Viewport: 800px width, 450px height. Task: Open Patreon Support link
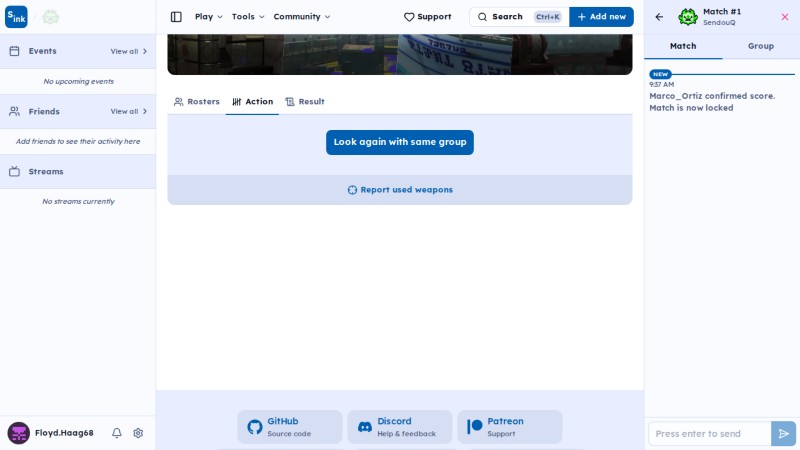coord(510,427)
